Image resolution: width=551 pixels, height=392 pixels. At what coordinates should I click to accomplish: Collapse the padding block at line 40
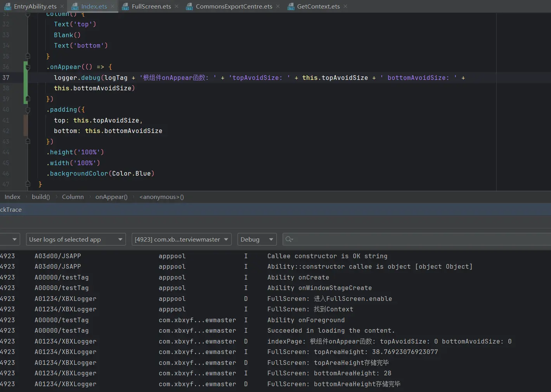pos(28,110)
